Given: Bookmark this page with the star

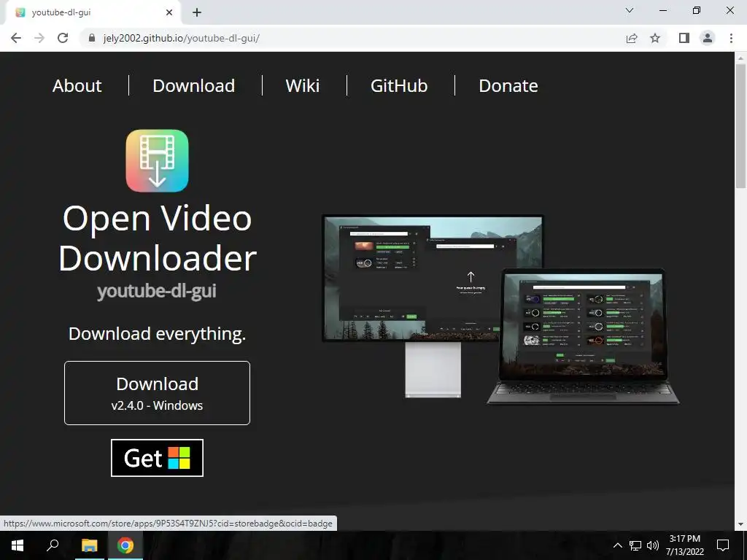Looking at the screenshot, I should (656, 38).
